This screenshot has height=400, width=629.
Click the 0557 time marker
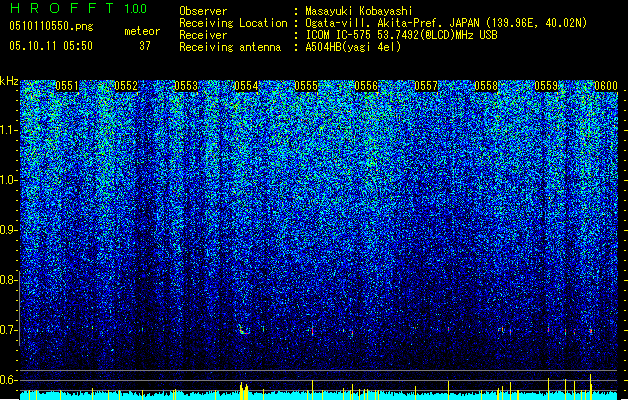426,86
